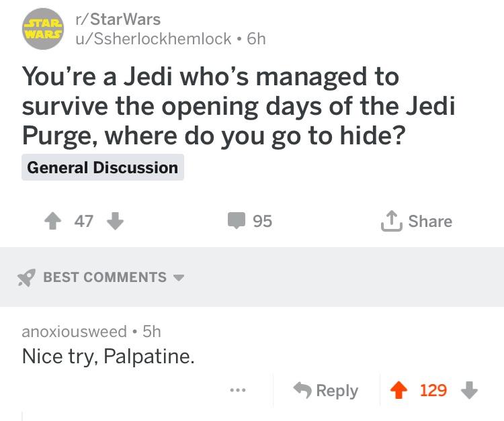
Task: Open anoxiousweed's user profile
Action: tap(74, 331)
